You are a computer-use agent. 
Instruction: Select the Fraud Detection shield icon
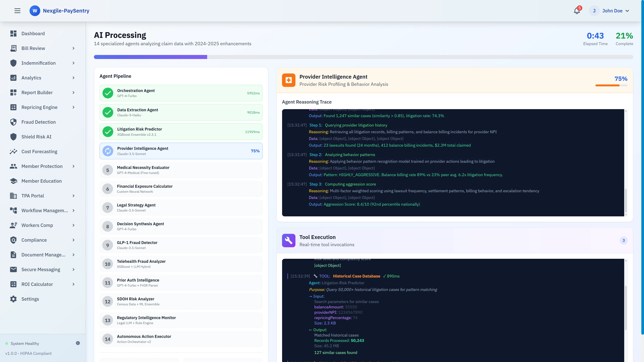pos(13,122)
